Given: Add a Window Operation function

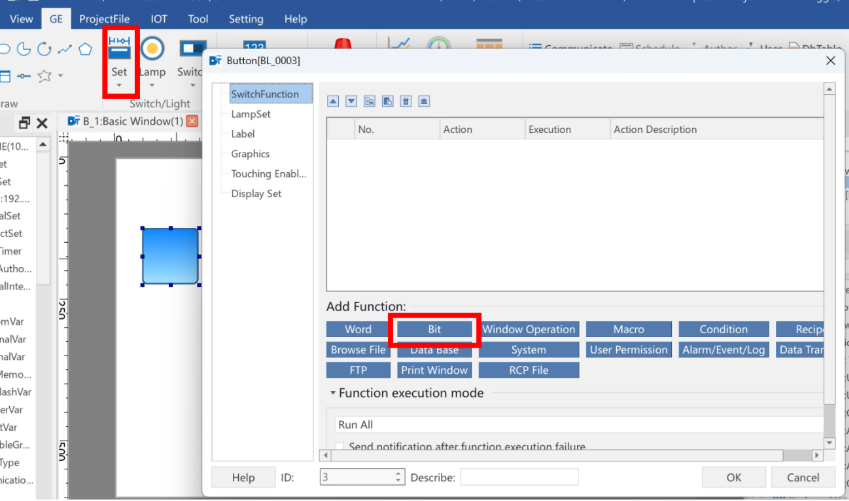Looking at the screenshot, I should (528, 329).
